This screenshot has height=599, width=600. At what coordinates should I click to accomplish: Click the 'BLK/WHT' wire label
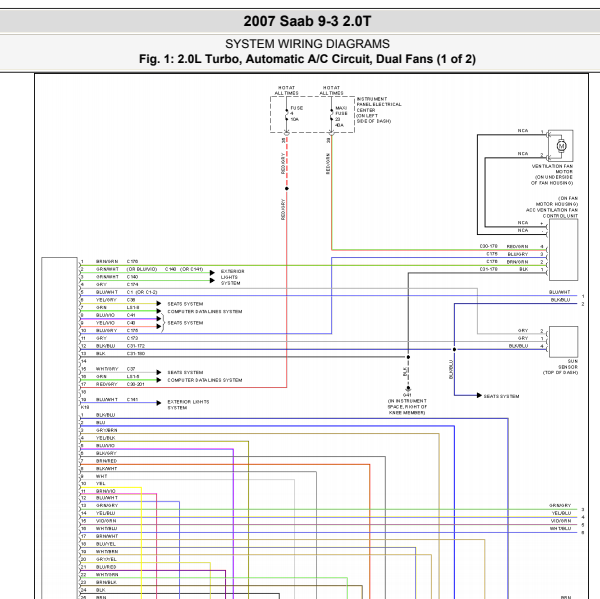(106, 468)
